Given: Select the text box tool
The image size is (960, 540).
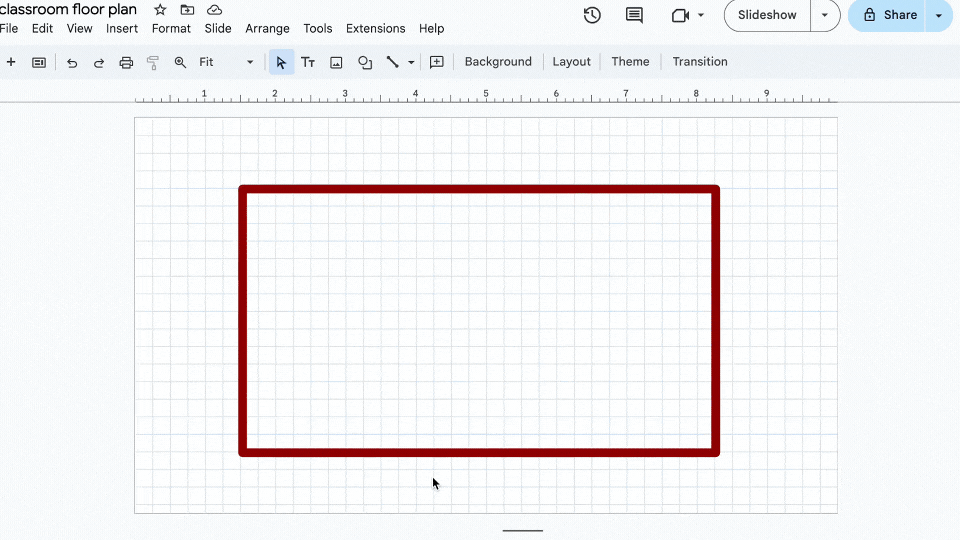Looking at the screenshot, I should pyautogui.click(x=308, y=62).
